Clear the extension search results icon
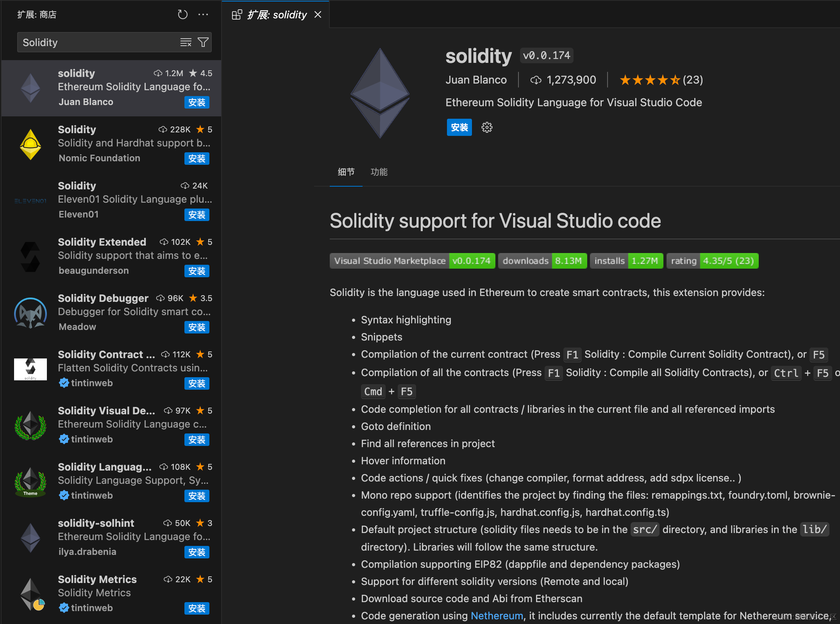840x624 pixels. pos(186,42)
